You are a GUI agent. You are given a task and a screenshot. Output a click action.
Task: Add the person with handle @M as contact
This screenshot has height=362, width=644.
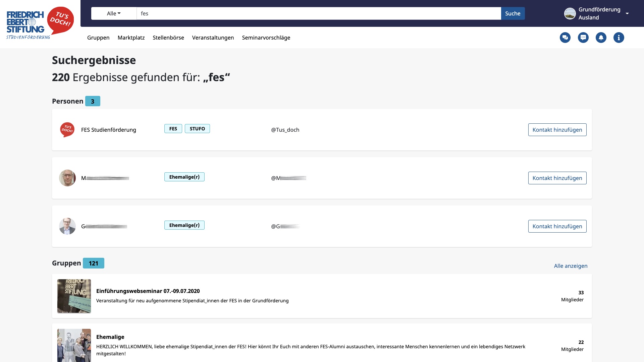(x=557, y=178)
